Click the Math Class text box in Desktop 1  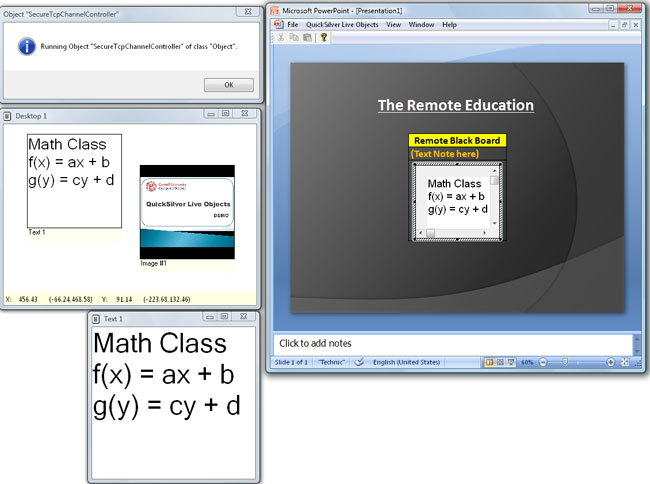(x=74, y=180)
